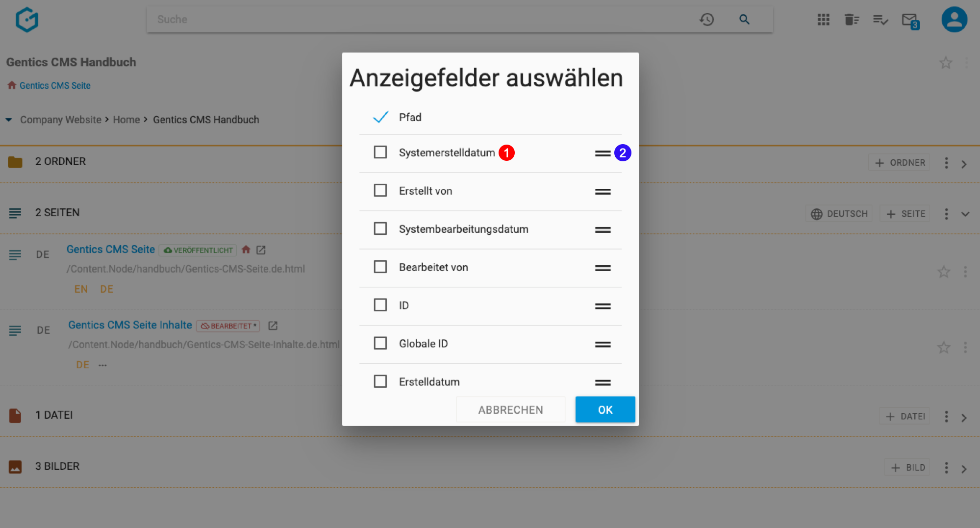Confirm display fields with OK
This screenshot has height=528, width=980.
click(605, 409)
